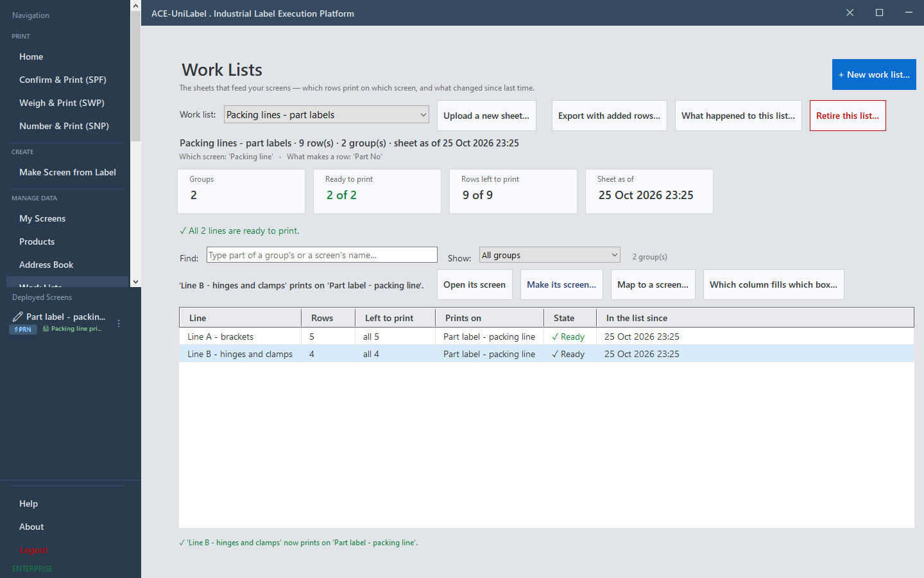Click the Ready to print 2 of 2 card
This screenshot has width=924, height=578.
[x=377, y=191]
